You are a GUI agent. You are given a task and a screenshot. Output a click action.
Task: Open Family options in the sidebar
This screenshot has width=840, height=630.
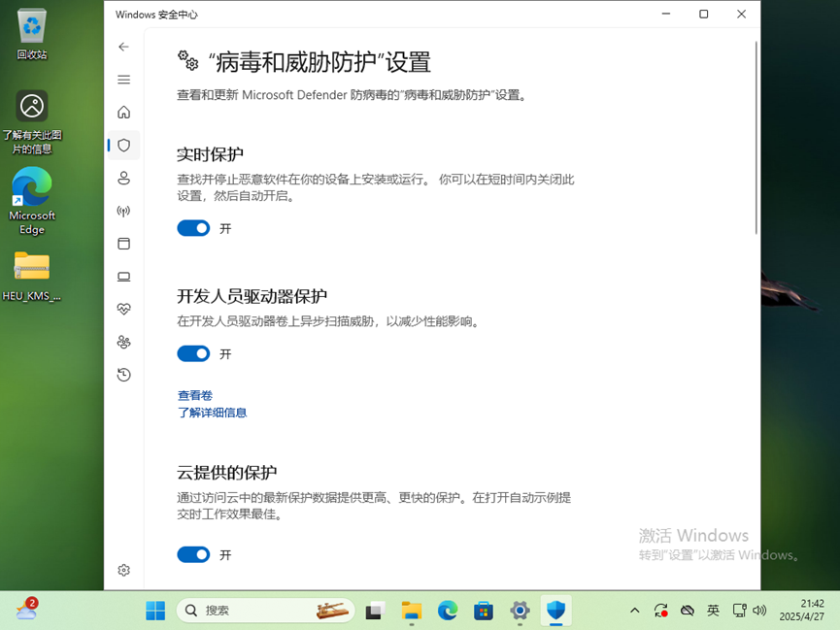tap(123, 342)
